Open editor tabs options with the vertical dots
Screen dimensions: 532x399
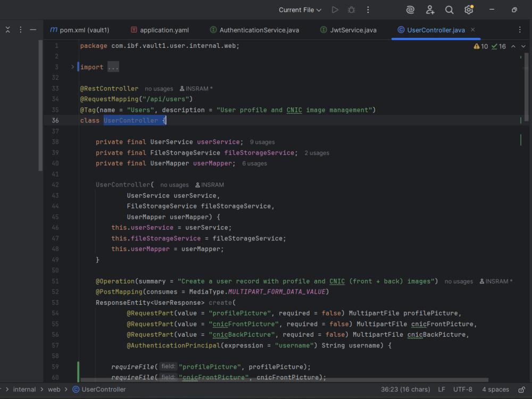(520, 30)
